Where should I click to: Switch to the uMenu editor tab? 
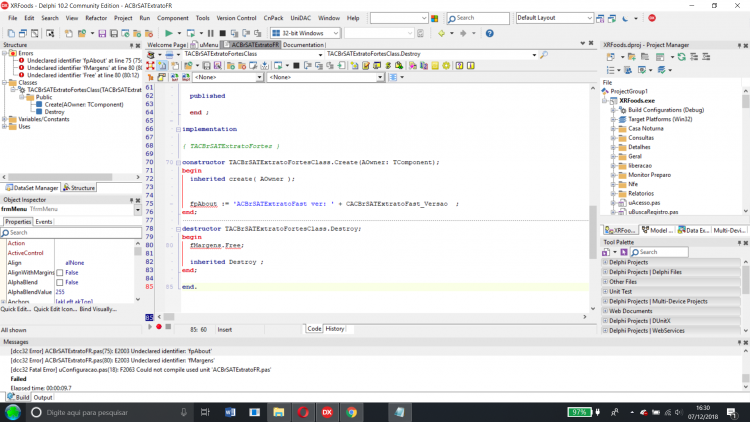205,45
